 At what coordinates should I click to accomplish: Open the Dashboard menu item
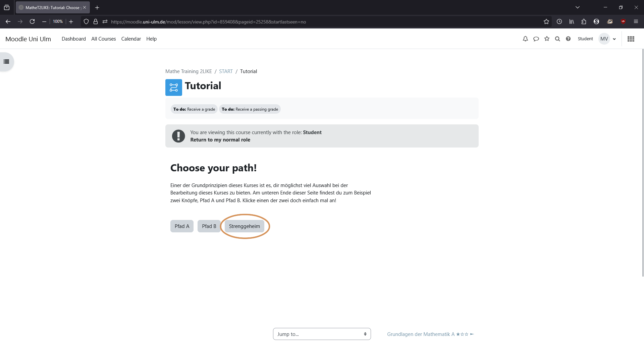74,39
